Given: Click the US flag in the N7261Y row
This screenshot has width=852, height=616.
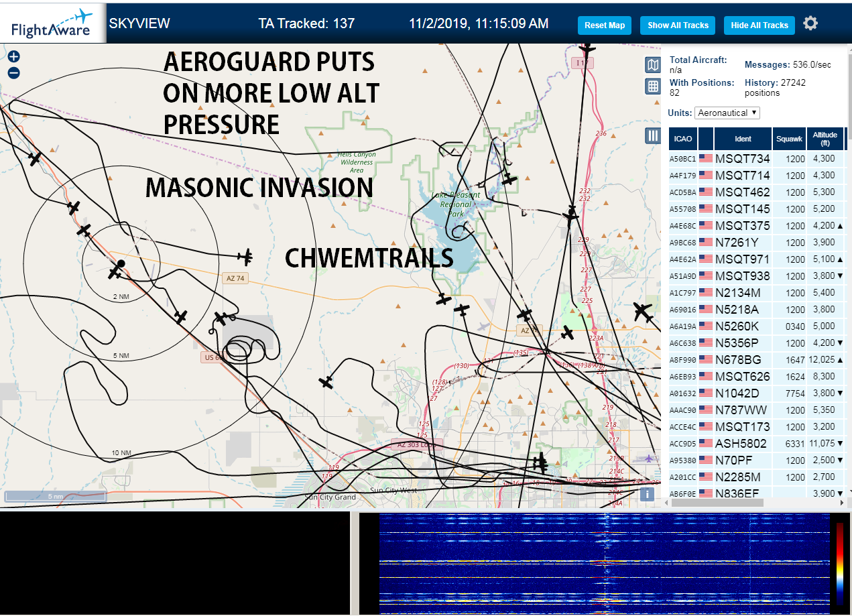Looking at the screenshot, I should pyautogui.click(x=706, y=243).
